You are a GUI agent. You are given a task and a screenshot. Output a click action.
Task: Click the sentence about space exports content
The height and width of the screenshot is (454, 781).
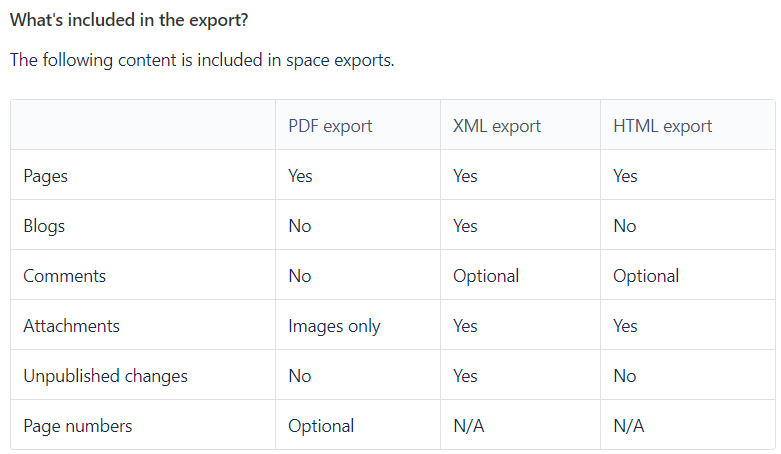point(202,60)
